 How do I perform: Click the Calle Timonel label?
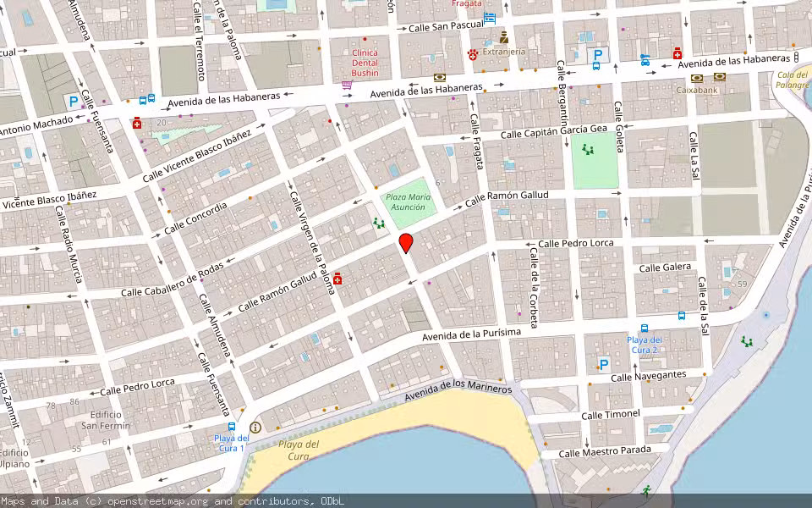pos(611,415)
